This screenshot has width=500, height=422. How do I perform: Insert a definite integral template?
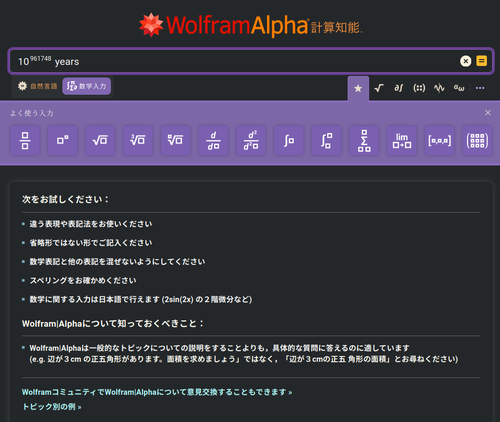coord(327,140)
